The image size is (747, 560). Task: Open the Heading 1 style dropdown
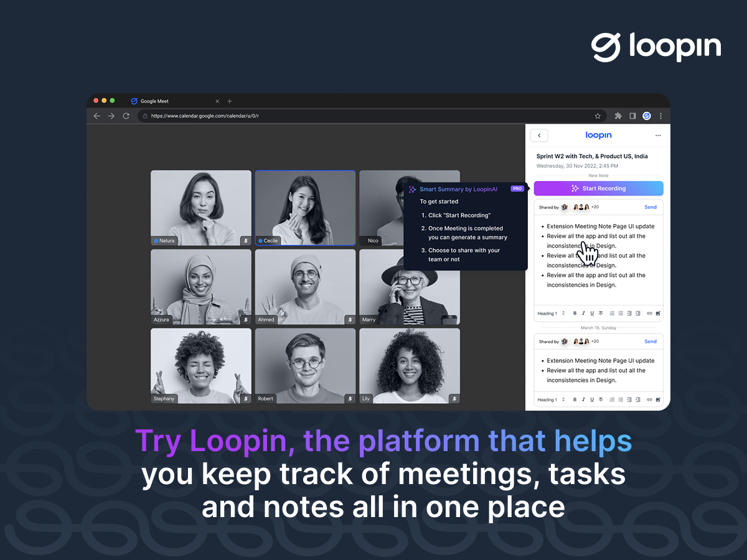click(x=550, y=313)
